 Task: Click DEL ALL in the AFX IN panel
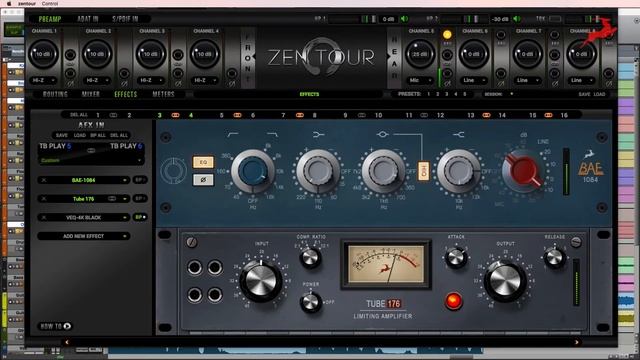tap(119, 135)
